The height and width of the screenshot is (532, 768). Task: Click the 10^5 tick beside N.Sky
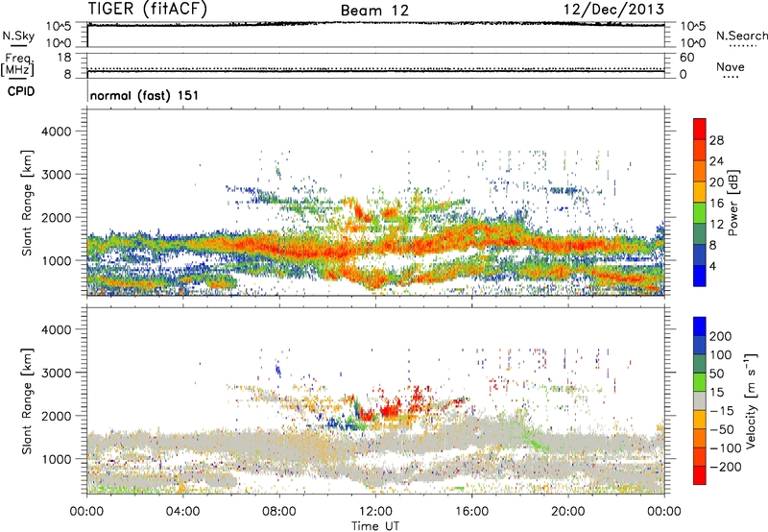pos(59,26)
